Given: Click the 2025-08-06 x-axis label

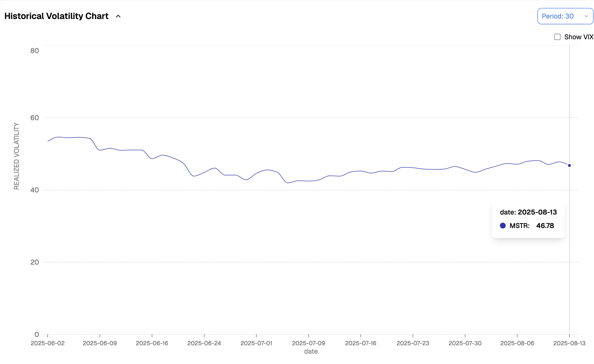Looking at the screenshot, I should (517, 343).
